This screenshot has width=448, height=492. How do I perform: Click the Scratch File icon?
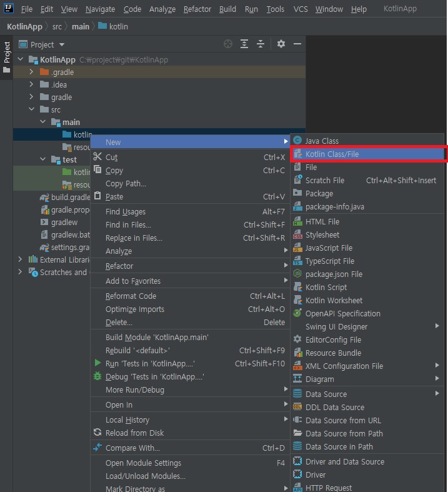coord(297,180)
